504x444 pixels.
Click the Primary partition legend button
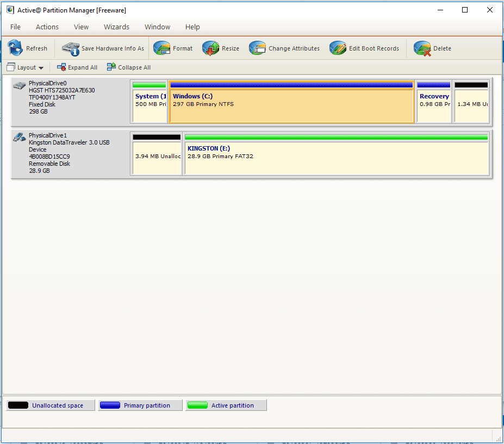[x=139, y=405]
